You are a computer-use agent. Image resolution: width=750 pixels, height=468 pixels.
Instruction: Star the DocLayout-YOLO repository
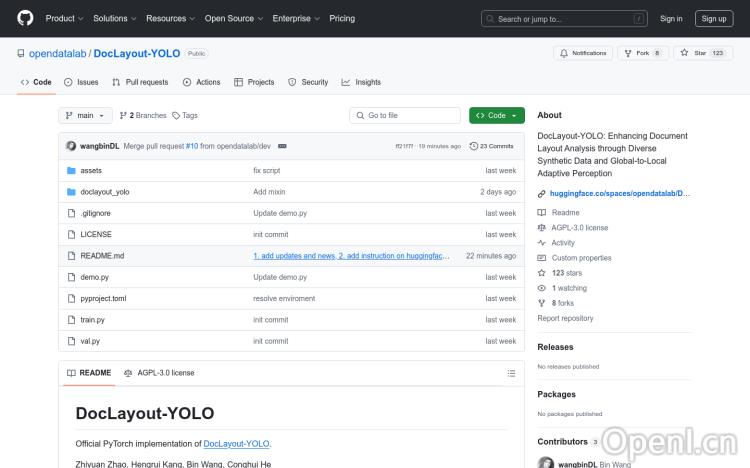tap(704, 53)
